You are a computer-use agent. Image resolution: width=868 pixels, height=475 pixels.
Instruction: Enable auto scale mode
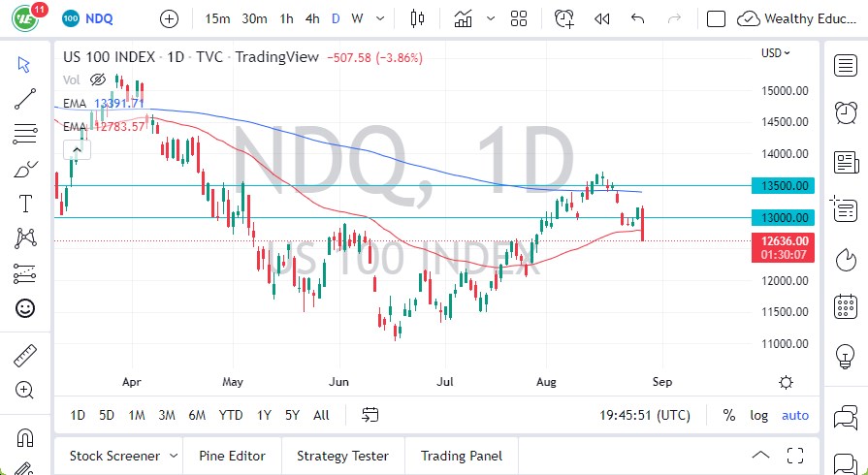pos(795,415)
